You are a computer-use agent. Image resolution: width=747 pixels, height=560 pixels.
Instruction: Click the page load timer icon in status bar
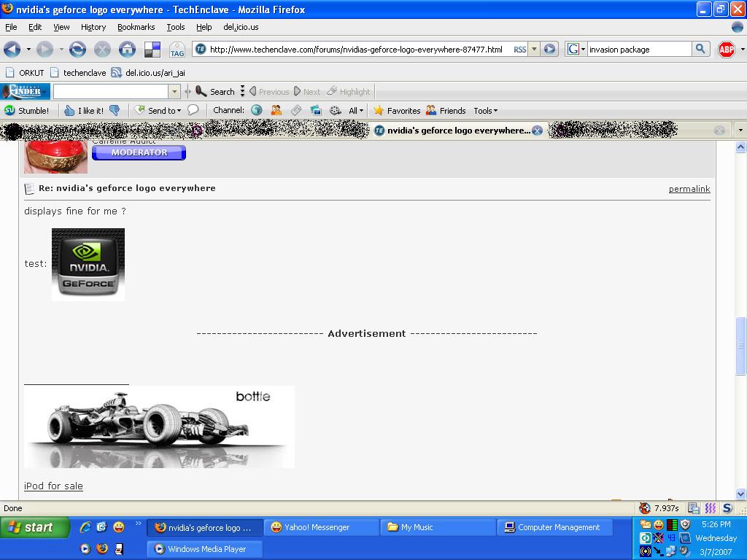point(645,508)
